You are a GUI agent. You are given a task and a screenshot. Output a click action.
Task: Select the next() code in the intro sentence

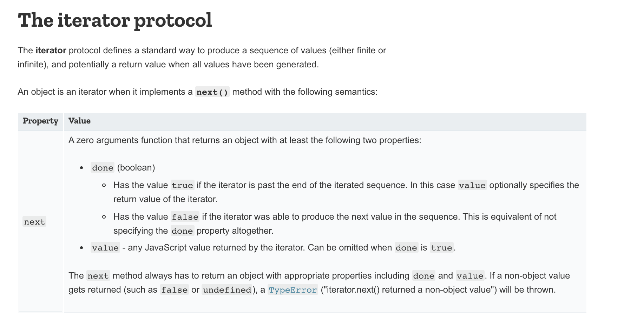(212, 92)
